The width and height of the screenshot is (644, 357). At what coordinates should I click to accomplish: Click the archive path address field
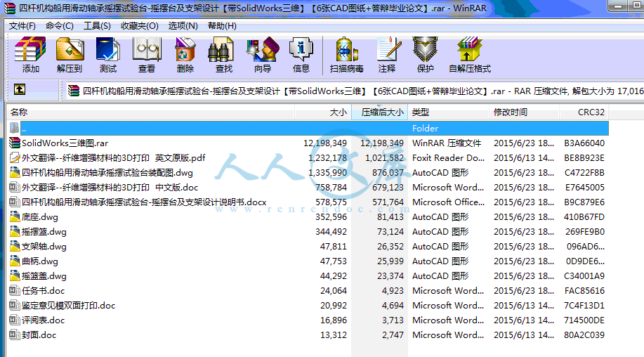[x=355, y=91]
